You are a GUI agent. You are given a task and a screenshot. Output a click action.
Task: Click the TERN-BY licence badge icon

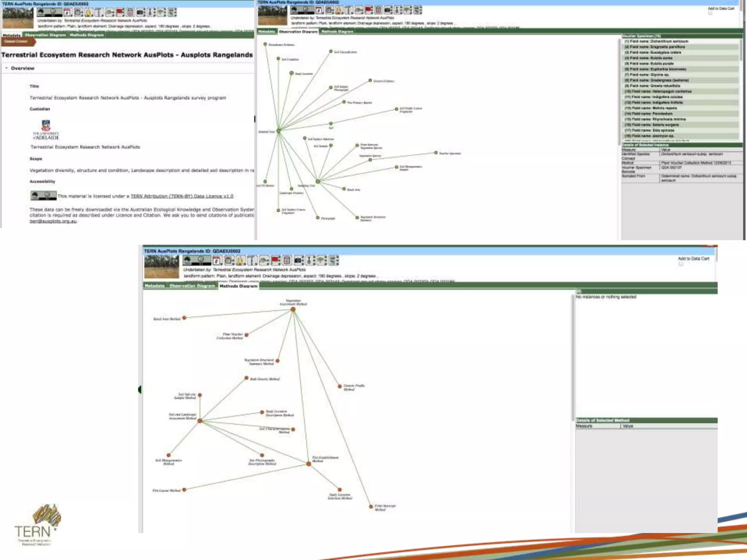pos(43,196)
